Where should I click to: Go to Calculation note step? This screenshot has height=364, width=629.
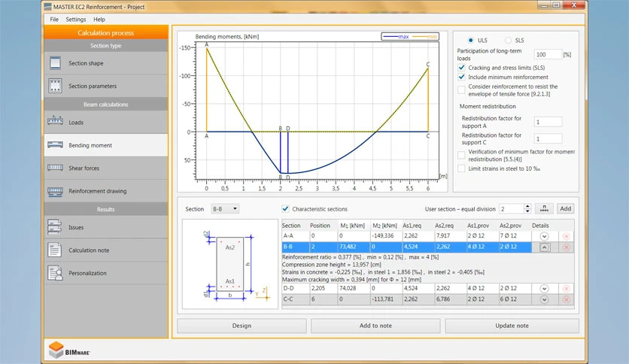click(x=106, y=250)
